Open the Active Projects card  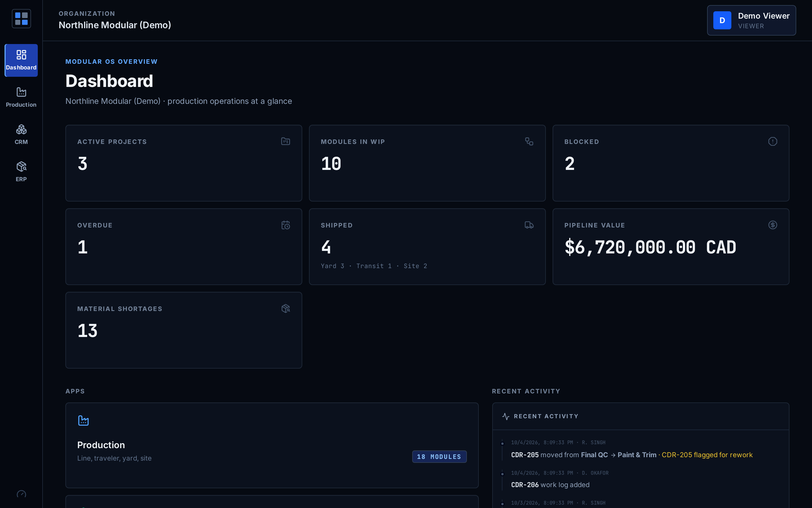184,163
